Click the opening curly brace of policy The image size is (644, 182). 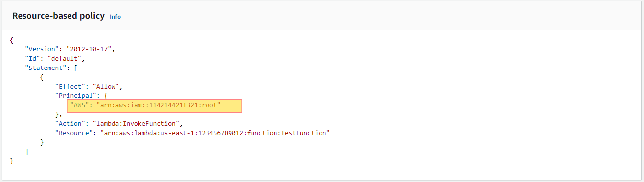[x=12, y=40]
